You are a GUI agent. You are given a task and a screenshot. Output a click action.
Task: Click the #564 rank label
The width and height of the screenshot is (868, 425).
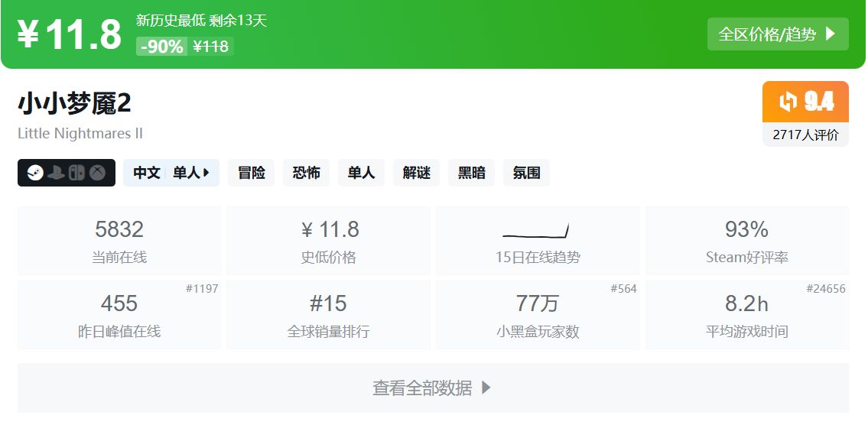click(623, 288)
